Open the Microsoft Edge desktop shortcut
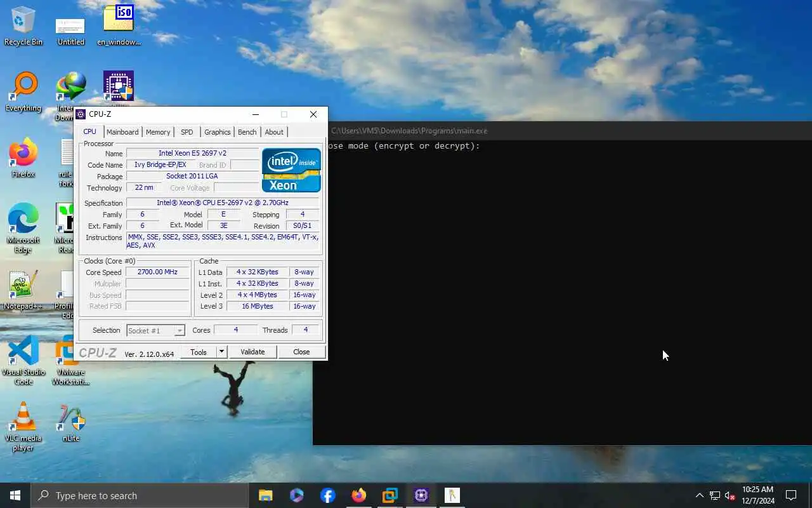812x508 pixels. 23,229
